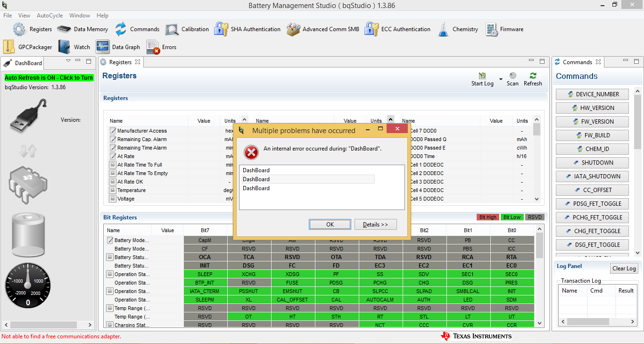Click OK in the error dialog

(x=330, y=225)
